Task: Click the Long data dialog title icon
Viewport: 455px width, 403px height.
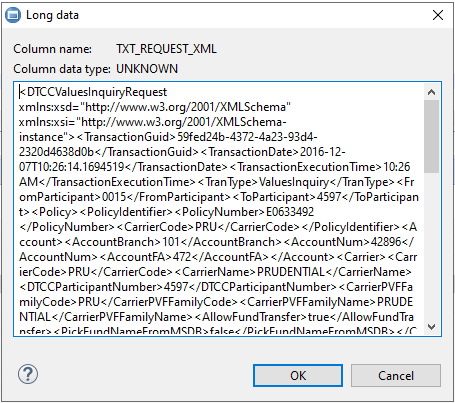Action: tap(13, 15)
